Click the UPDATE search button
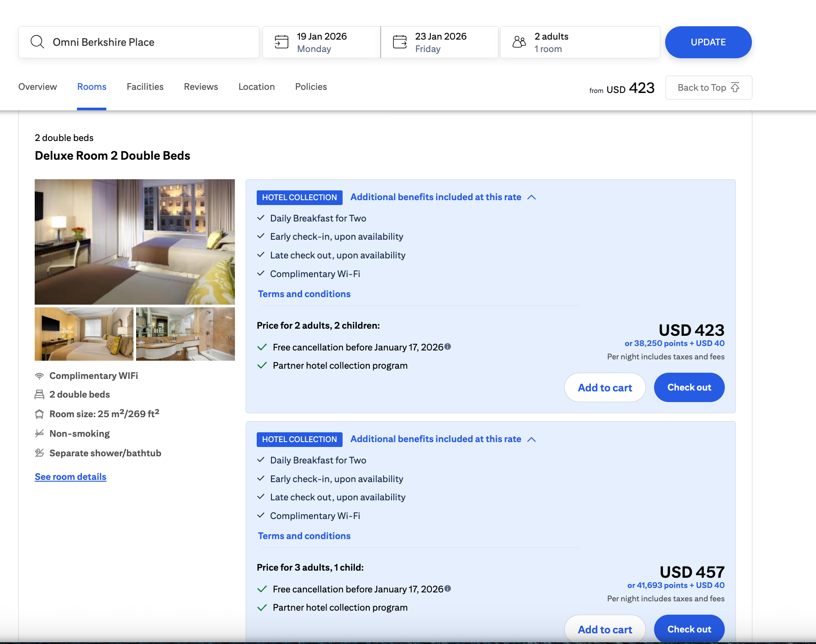The width and height of the screenshot is (816, 644). pos(708,42)
